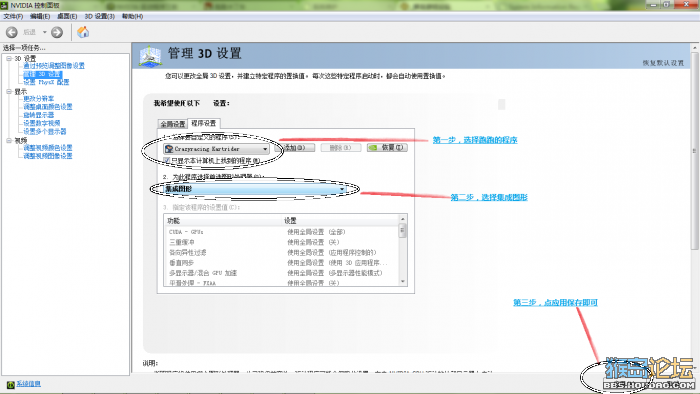Click the 恢复 button with NVIDIA logo
Viewport: 700px width, 394px height.
(387, 147)
